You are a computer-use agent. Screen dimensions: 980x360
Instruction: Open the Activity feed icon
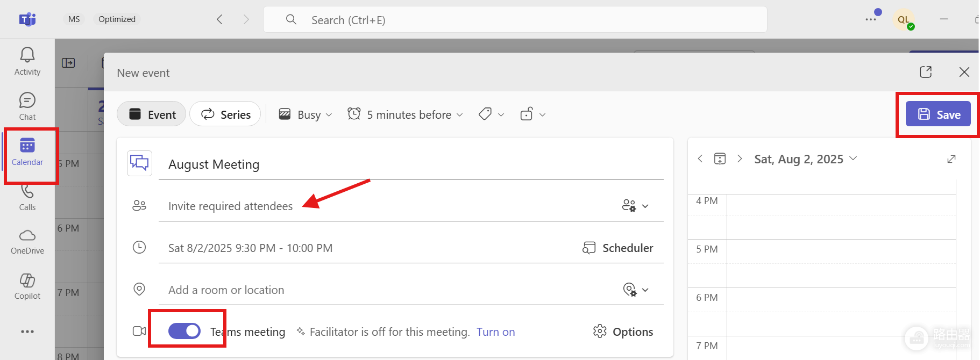(x=27, y=61)
